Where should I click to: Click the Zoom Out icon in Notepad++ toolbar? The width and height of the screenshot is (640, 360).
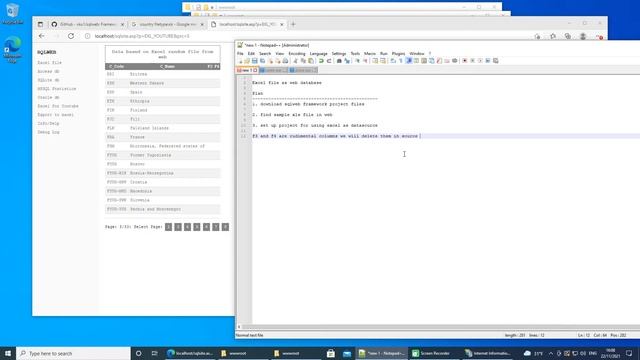(x=365, y=61)
